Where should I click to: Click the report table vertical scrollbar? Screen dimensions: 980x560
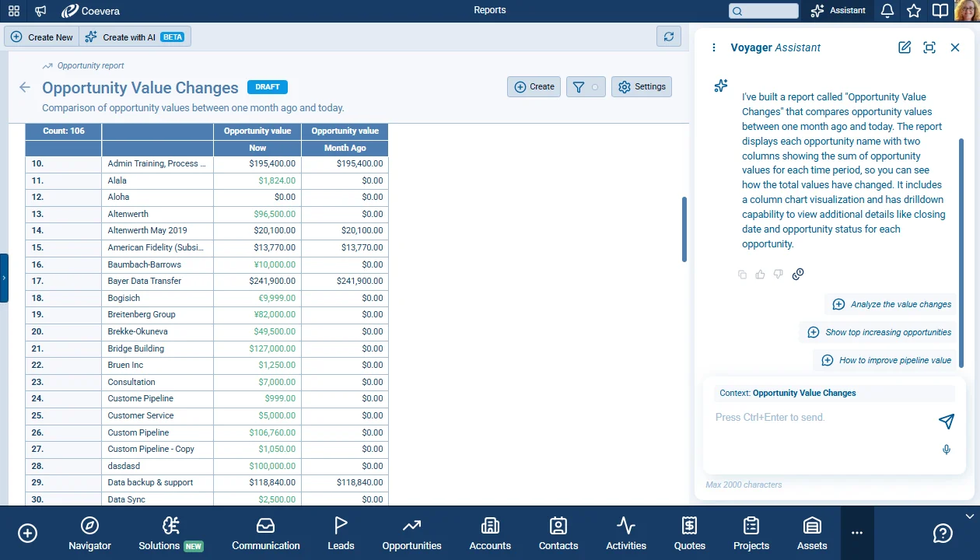coord(684,229)
